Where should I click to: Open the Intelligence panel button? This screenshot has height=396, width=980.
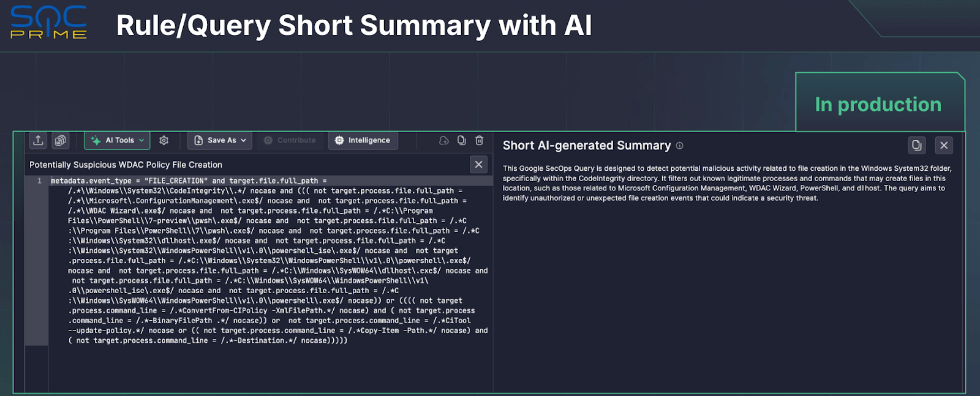(x=363, y=140)
